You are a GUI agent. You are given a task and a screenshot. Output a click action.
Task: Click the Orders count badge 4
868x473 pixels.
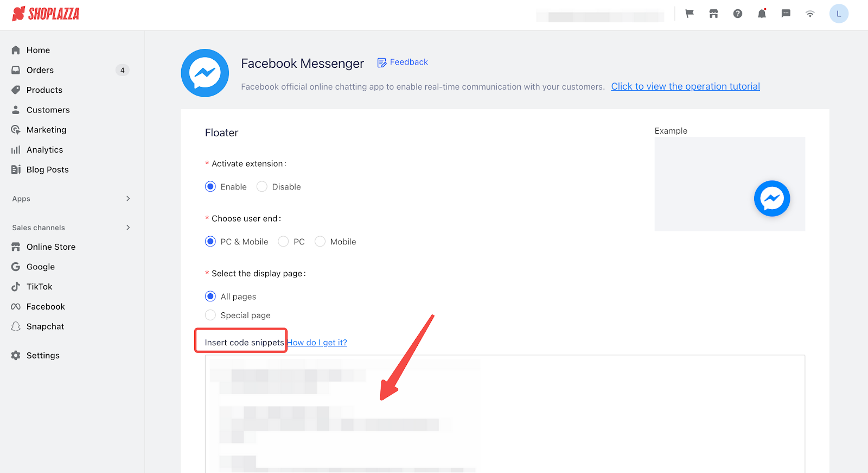coord(123,70)
